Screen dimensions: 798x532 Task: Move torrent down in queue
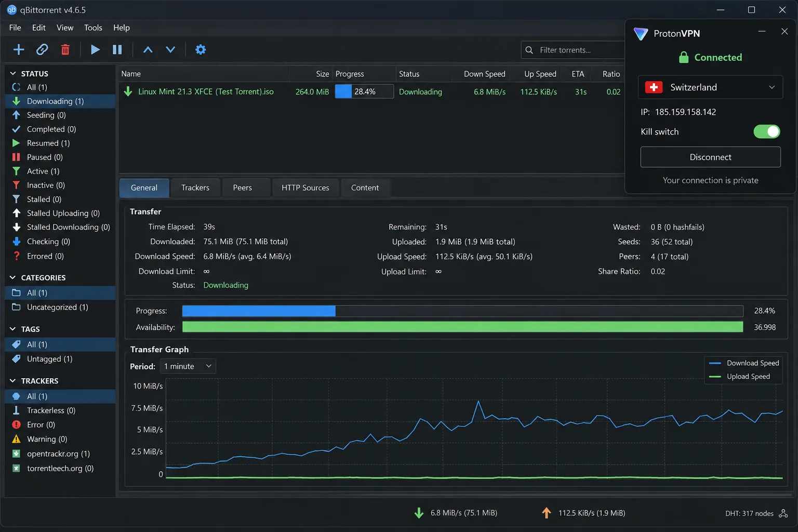tap(170, 49)
